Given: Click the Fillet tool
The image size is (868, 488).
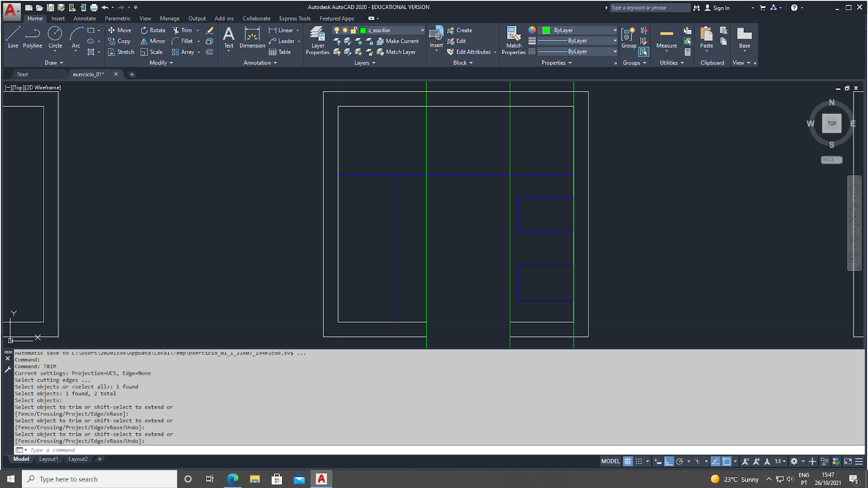Looking at the screenshot, I should (183, 41).
